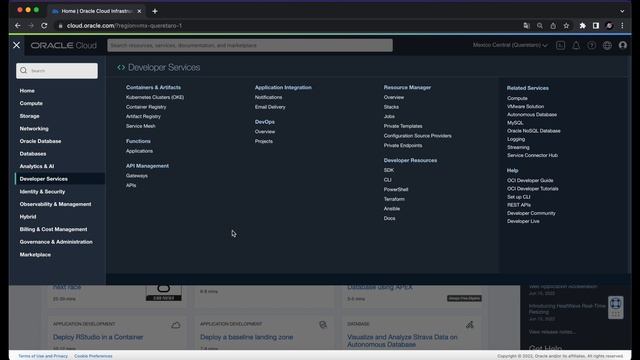Expand the Mexico Central (Queretaro) region dropdown
This screenshot has width=640, height=360.
pyautogui.click(x=510, y=45)
